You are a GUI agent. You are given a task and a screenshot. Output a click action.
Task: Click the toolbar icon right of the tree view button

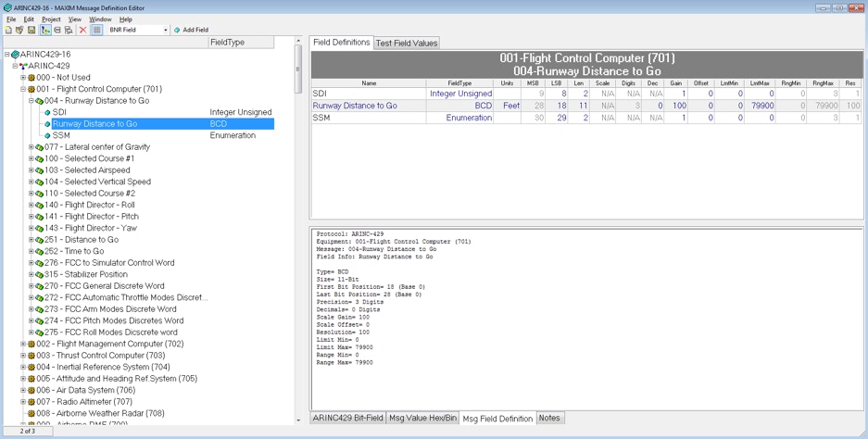[x=57, y=30]
